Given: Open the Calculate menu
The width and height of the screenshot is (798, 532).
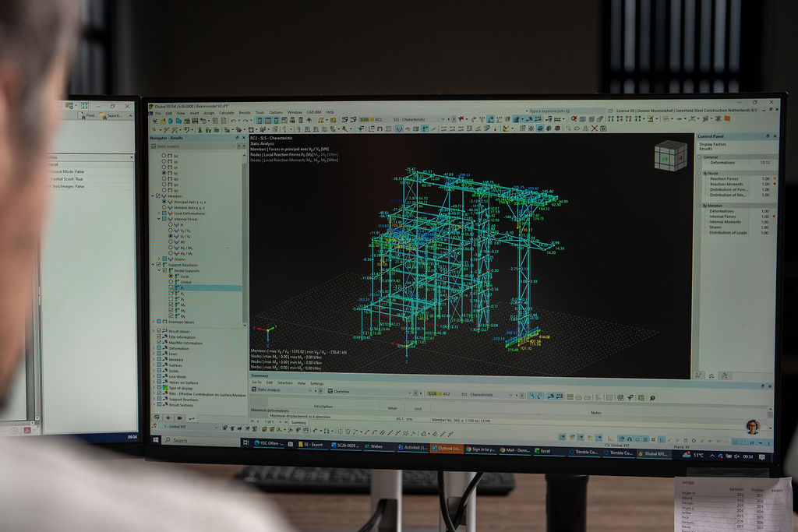Looking at the screenshot, I should point(227,113).
